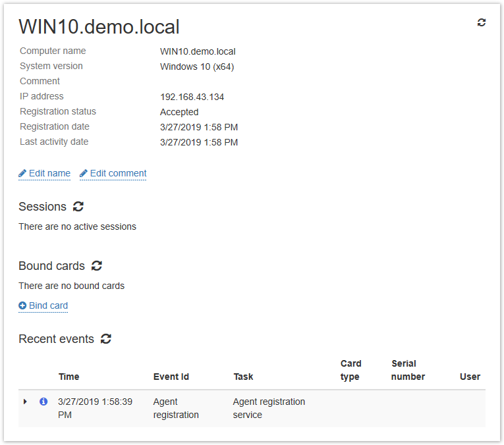Refresh the Sessions section
Image resolution: width=504 pixels, height=445 pixels.
(78, 207)
